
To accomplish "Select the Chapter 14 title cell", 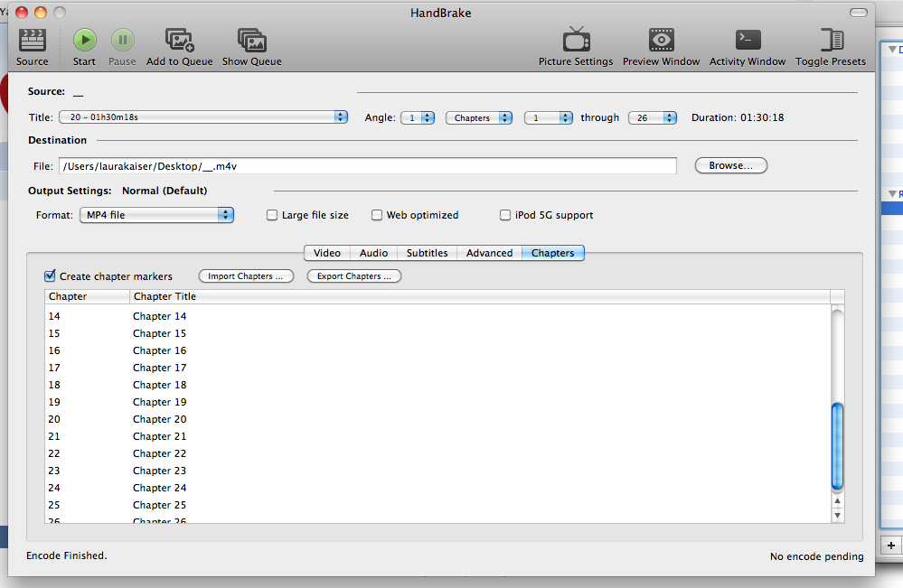I will [159, 316].
